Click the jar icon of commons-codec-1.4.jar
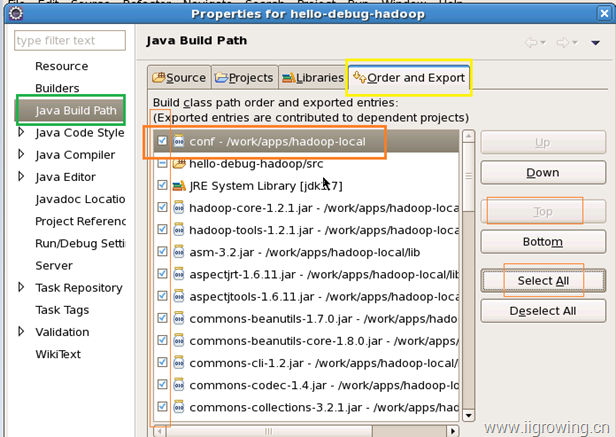This screenshot has height=437, width=616. pyautogui.click(x=179, y=384)
